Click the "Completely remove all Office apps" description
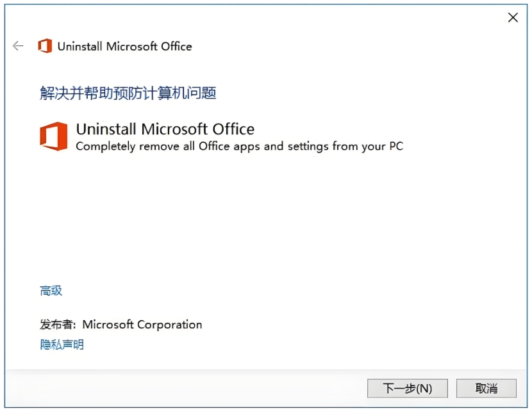This screenshot has height=413, width=532. [239, 146]
